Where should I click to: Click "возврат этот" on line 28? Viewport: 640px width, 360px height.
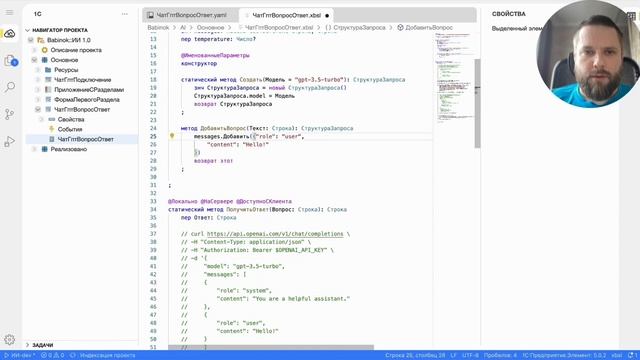213,161
